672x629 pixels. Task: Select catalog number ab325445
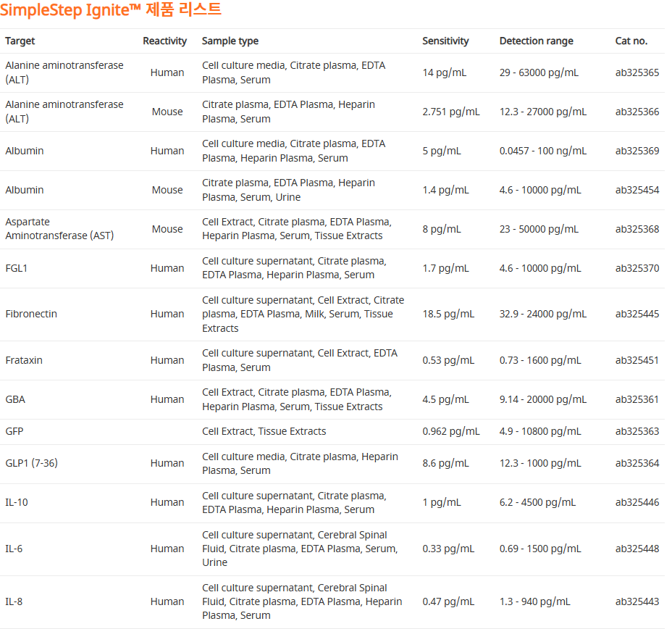[637, 314]
